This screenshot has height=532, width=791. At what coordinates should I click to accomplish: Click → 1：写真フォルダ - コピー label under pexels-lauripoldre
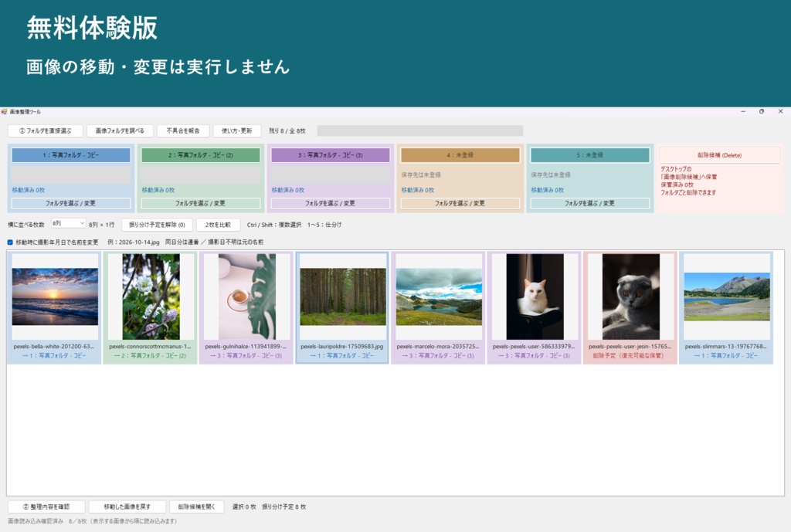pyautogui.click(x=342, y=355)
